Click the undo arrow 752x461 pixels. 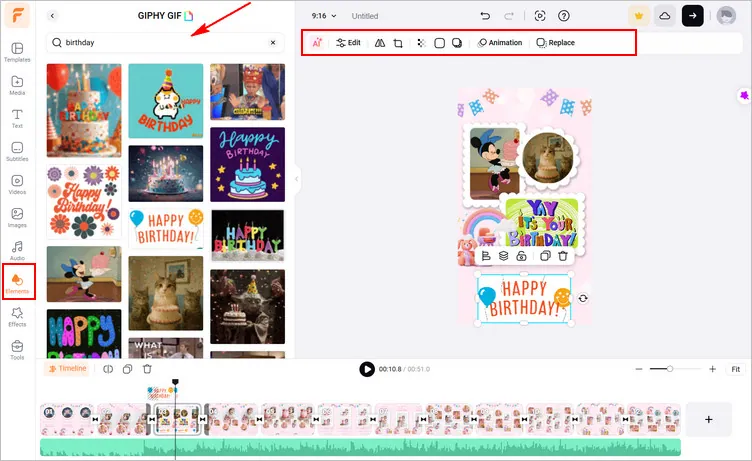485,16
